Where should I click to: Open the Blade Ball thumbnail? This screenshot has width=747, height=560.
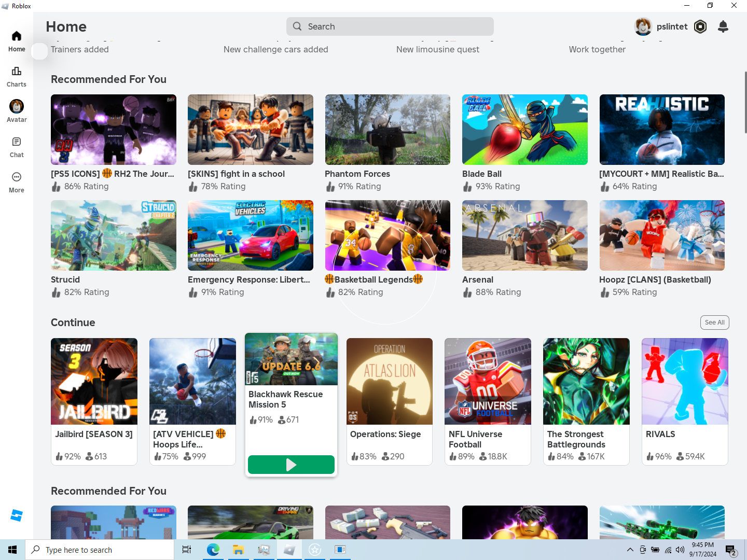click(525, 130)
